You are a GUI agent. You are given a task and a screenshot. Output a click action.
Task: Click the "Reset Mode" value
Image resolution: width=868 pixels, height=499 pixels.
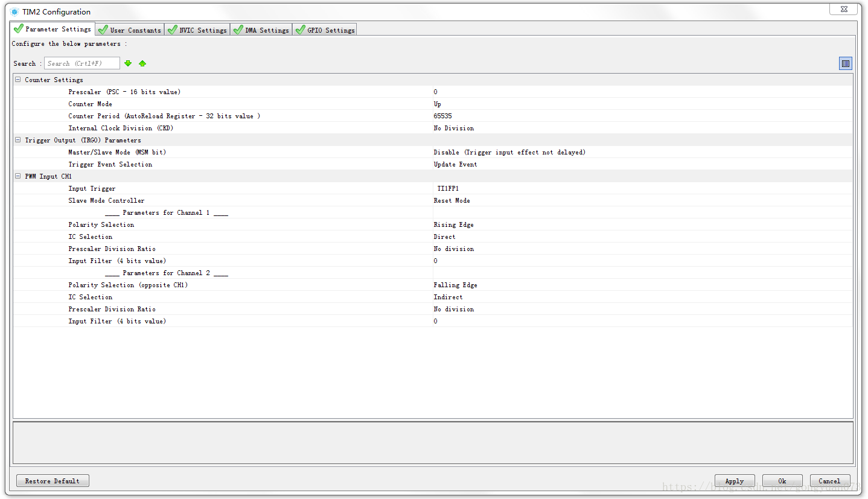tap(452, 200)
